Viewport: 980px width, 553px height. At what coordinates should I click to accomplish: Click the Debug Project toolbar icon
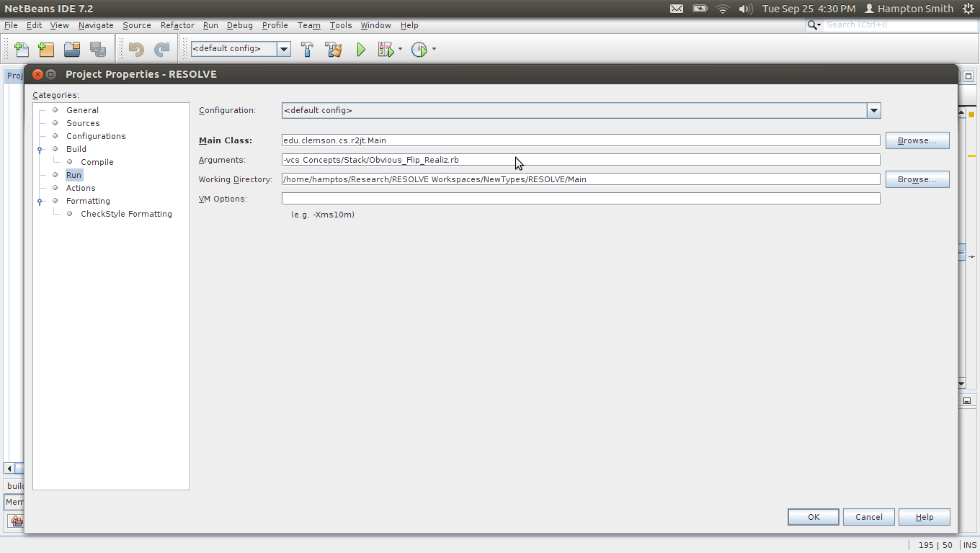pyautogui.click(x=386, y=50)
